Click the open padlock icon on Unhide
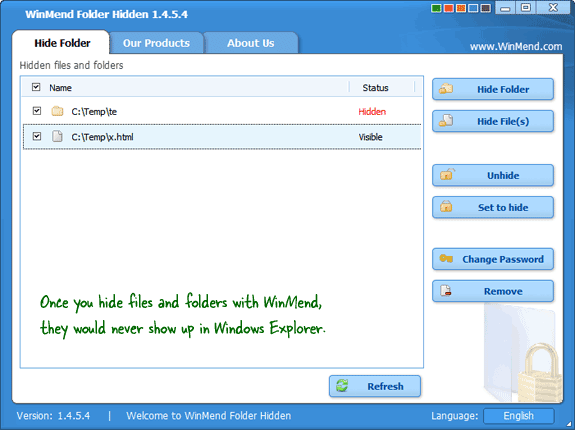Screen dimensions: 575x430 pyautogui.click(x=446, y=174)
